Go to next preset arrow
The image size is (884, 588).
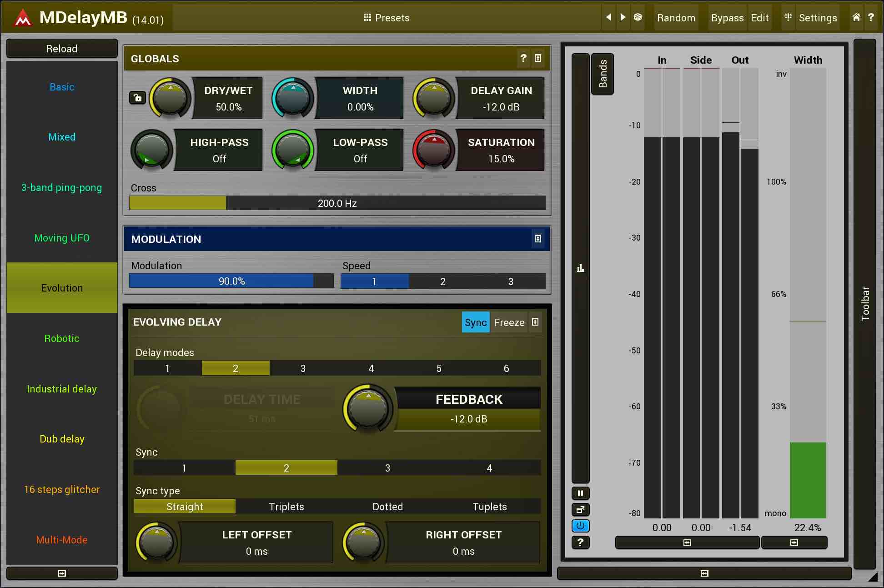(623, 17)
